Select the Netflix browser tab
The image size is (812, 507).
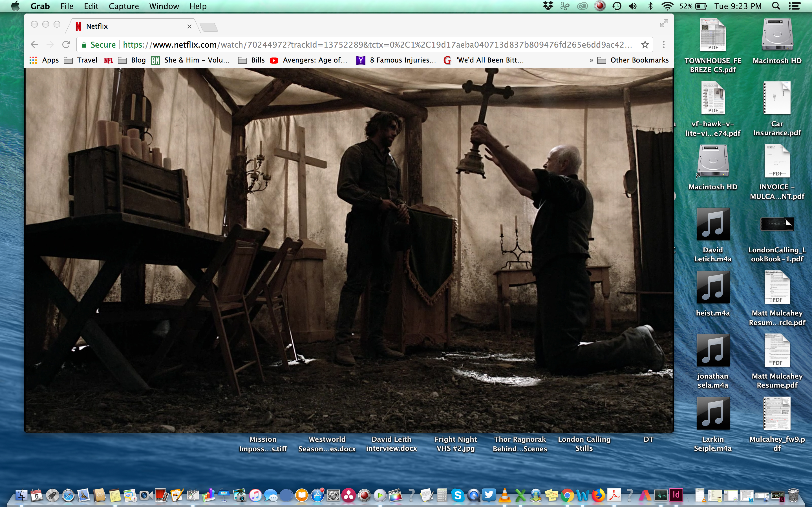pos(131,26)
